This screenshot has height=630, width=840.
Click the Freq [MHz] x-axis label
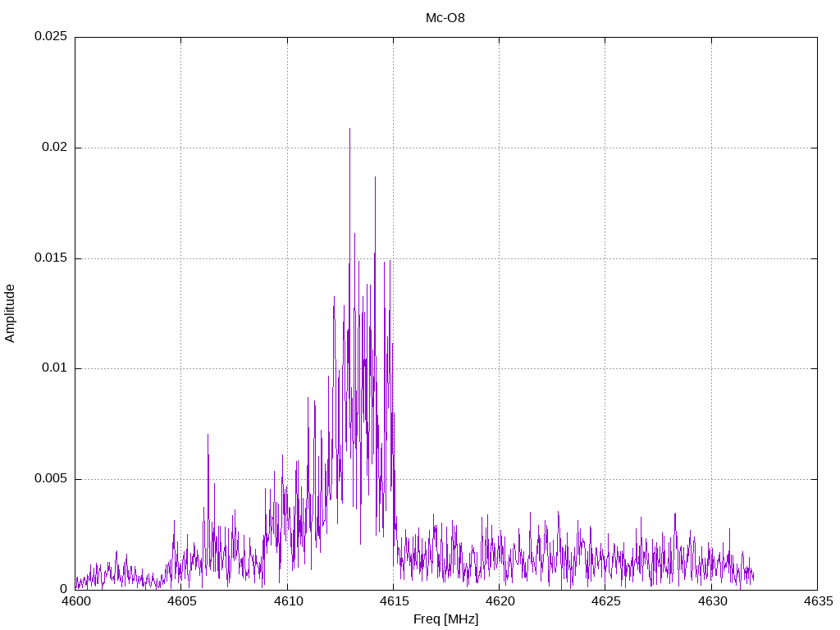pos(445,619)
